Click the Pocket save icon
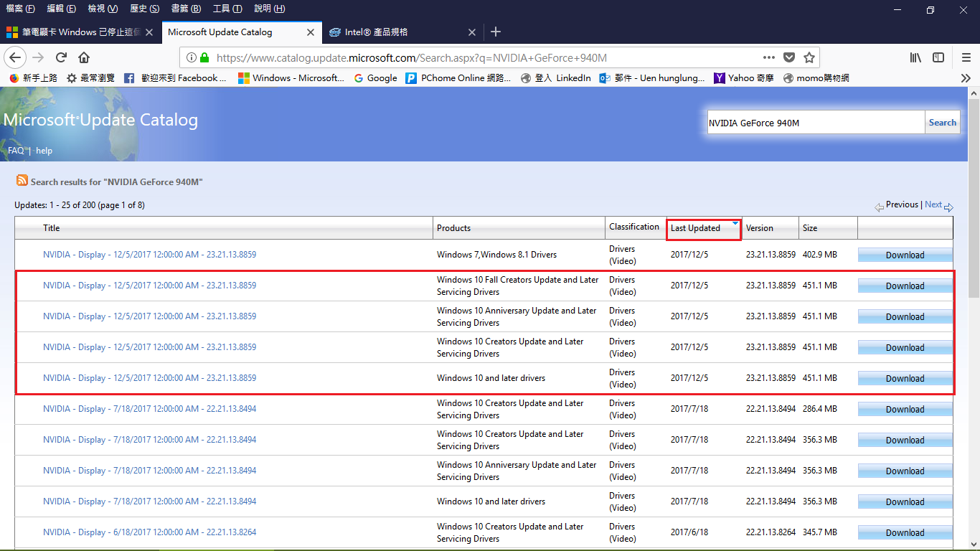Screen dimensions: 980x551 (789, 57)
